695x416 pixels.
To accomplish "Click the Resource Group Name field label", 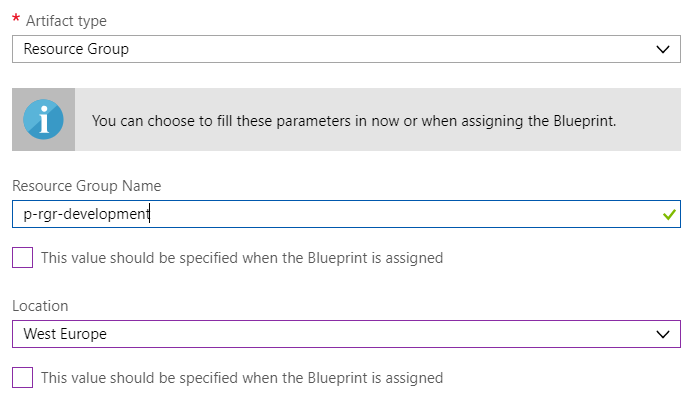I will 86,186.
